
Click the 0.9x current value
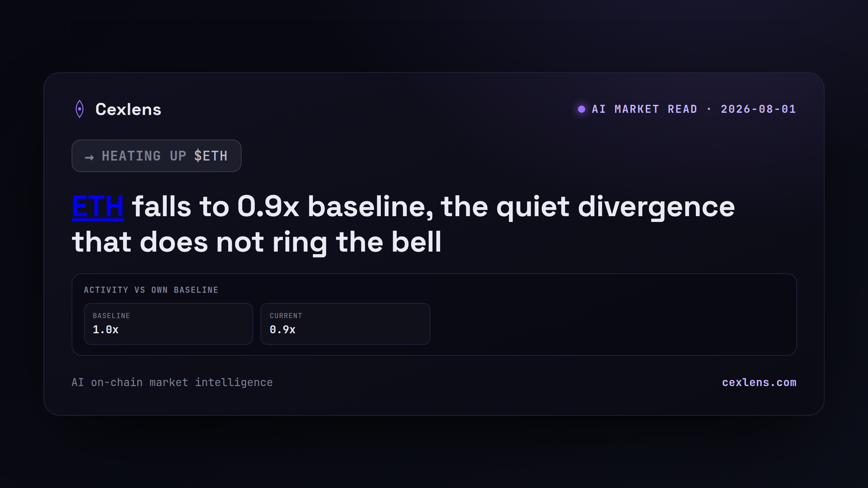(282, 330)
